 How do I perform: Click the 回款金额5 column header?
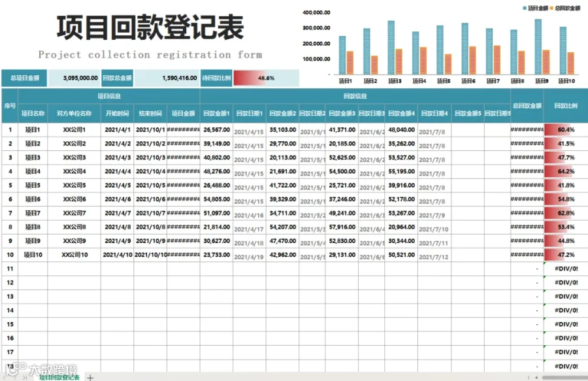coord(468,113)
